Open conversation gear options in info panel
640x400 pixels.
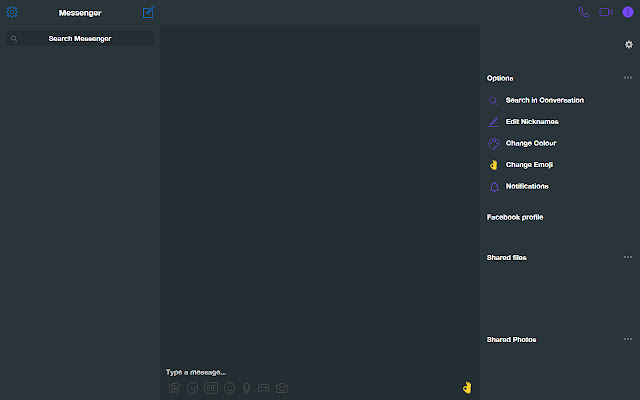pyautogui.click(x=629, y=44)
